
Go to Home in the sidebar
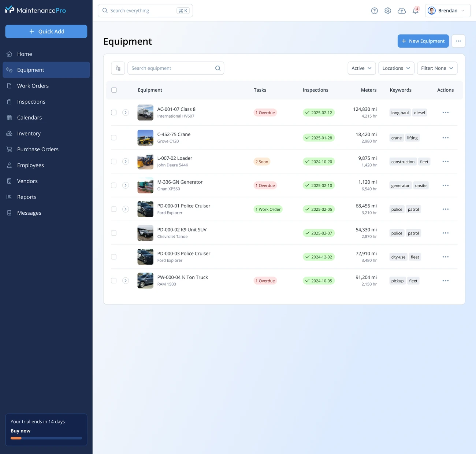[46, 54]
